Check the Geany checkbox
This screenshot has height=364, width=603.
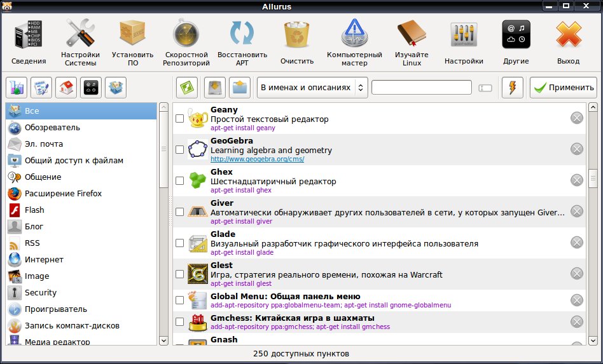[179, 118]
